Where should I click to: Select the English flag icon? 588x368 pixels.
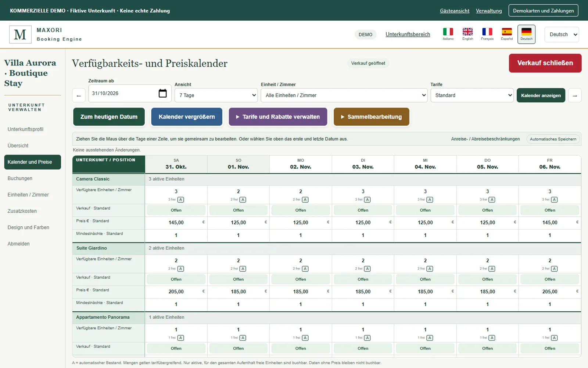[467, 32]
